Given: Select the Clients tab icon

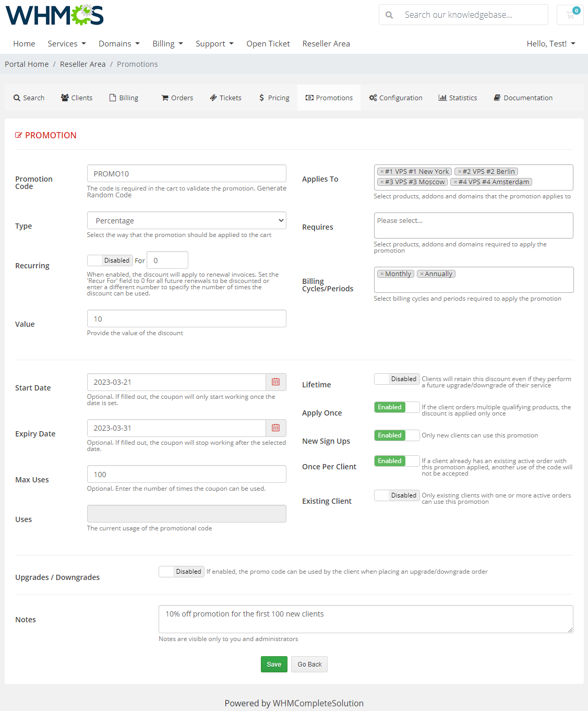Looking at the screenshot, I should pos(65,98).
